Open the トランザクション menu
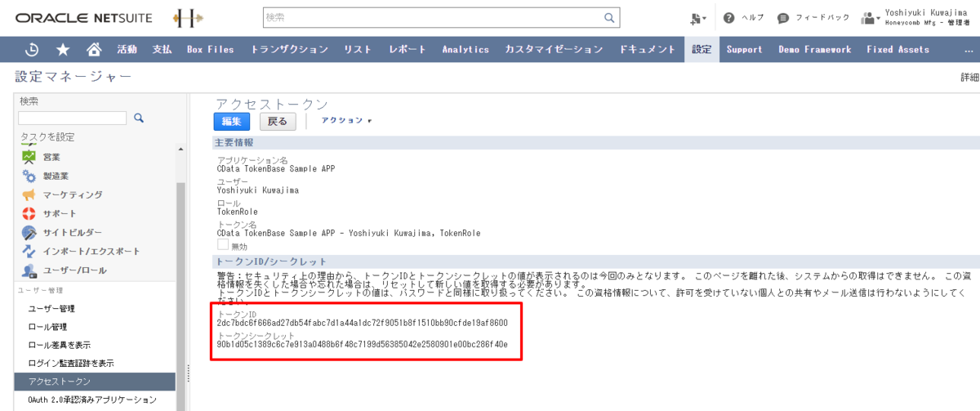This screenshot has height=411, width=980. point(290,50)
